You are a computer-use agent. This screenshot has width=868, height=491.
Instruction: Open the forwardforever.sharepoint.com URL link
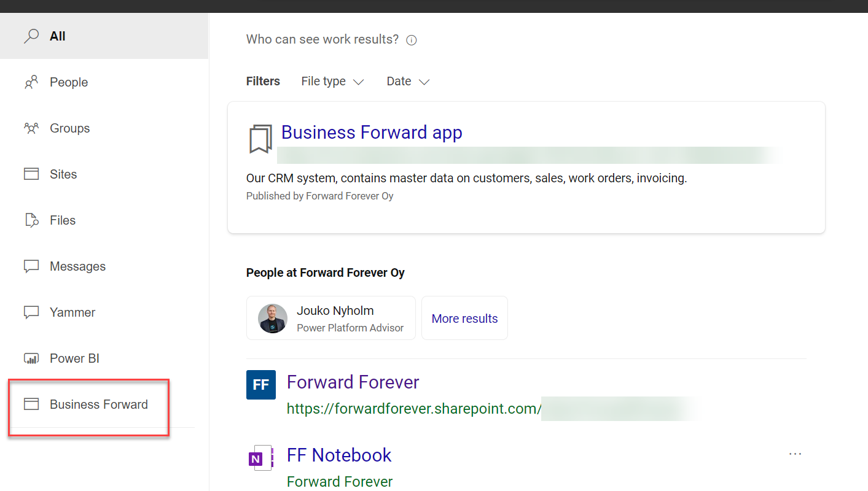pos(413,409)
